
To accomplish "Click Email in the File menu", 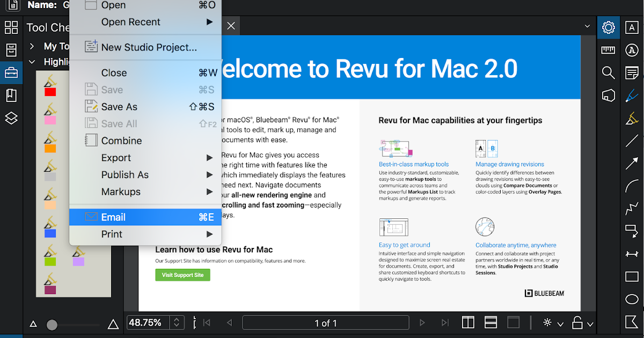I will click(113, 217).
